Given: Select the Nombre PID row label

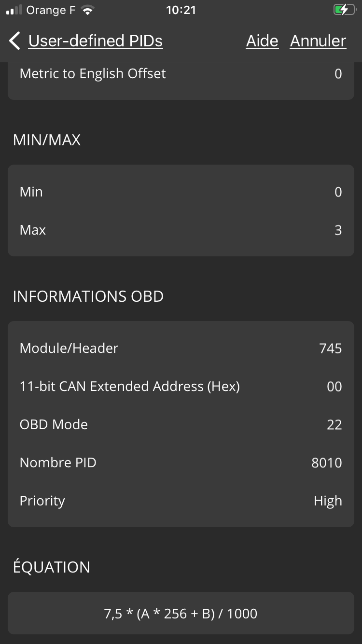Looking at the screenshot, I should point(58,463).
